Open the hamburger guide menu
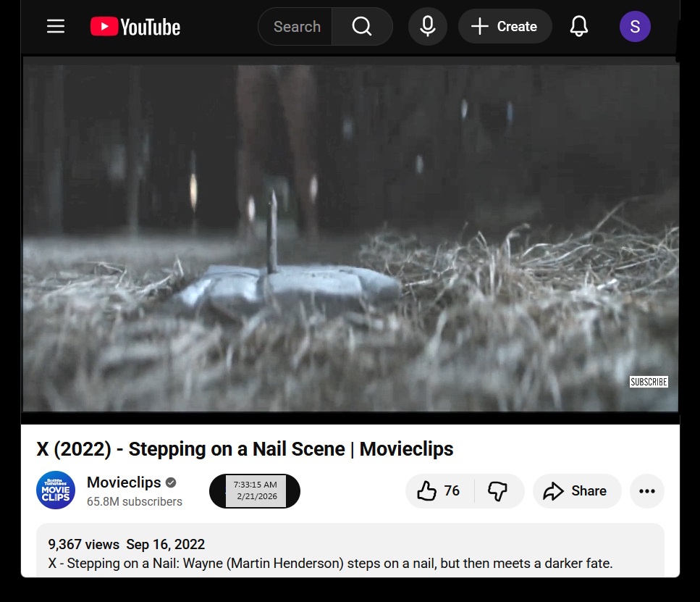The width and height of the screenshot is (700, 602). tap(56, 27)
